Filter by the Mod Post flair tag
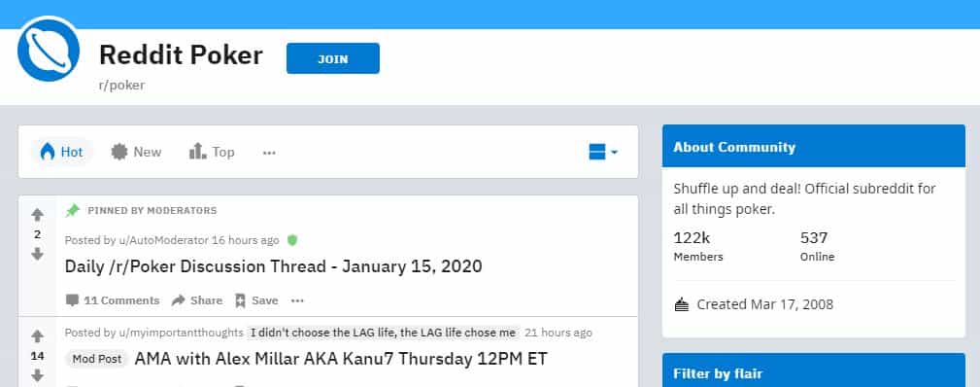The height and width of the screenshot is (387, 980). point(97,359)
